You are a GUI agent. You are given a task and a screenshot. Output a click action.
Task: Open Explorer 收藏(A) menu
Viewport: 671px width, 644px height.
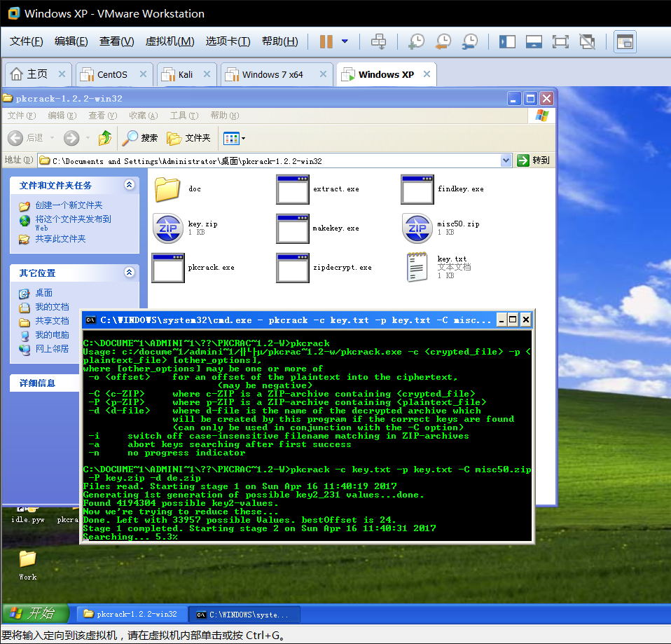click(144, 116)
